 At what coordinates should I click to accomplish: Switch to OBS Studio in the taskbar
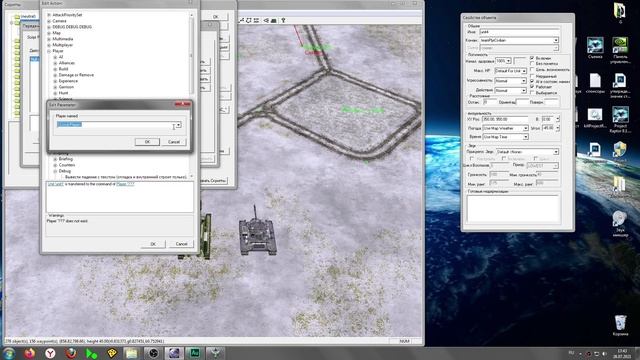(153, 353)
